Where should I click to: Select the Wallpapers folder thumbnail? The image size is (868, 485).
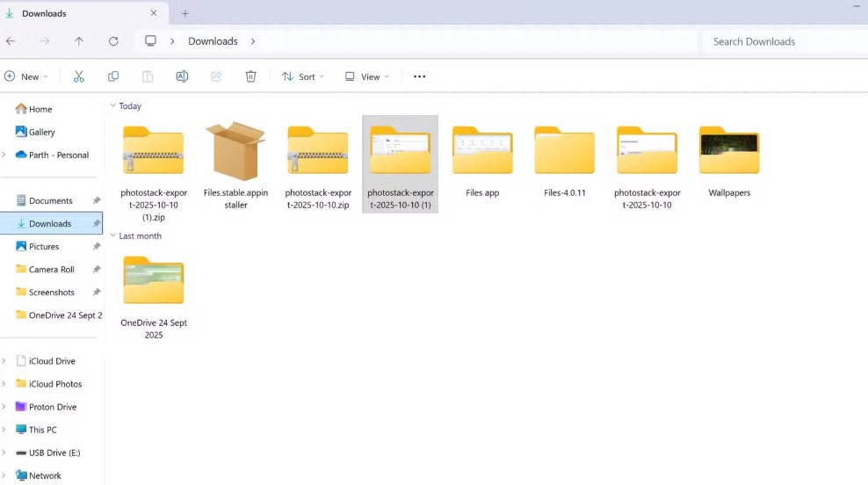coord(729,154)
